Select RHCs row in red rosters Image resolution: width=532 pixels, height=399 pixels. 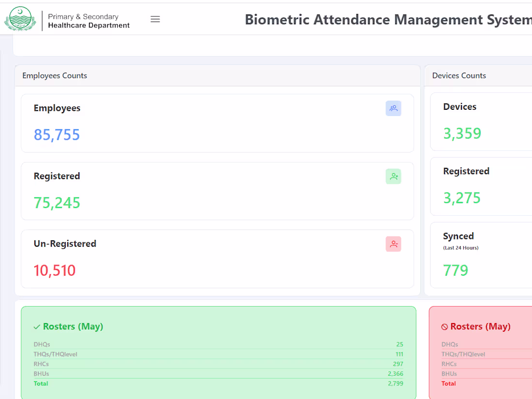pyautogui.click(x=487, y=364)
